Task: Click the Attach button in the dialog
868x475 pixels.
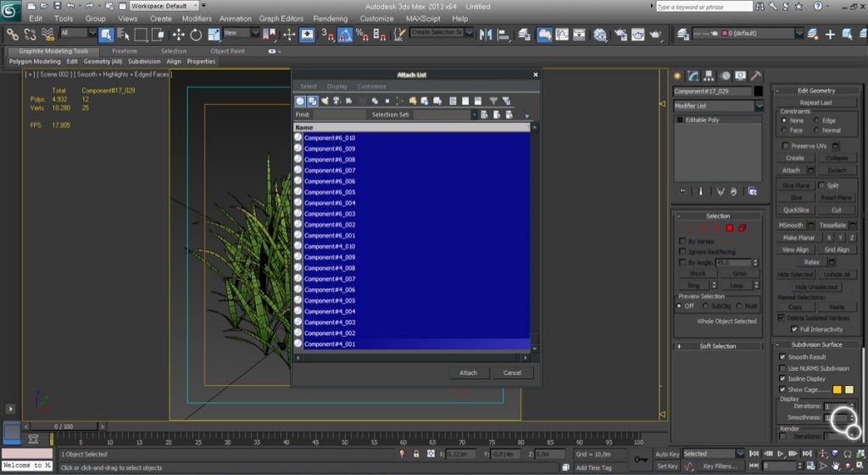Action: [468, 372]
